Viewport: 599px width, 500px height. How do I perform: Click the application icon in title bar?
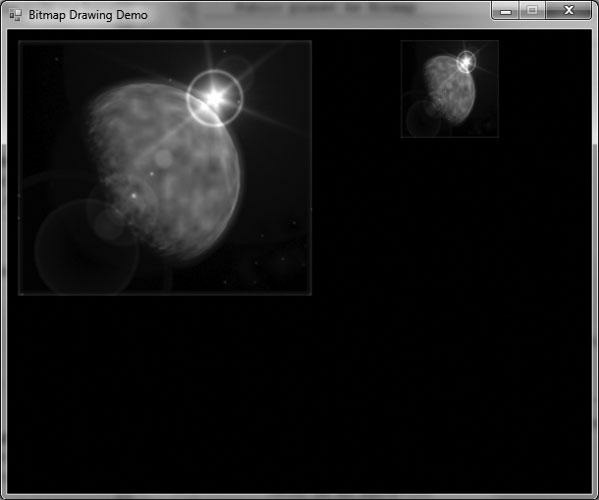(16, 15)
